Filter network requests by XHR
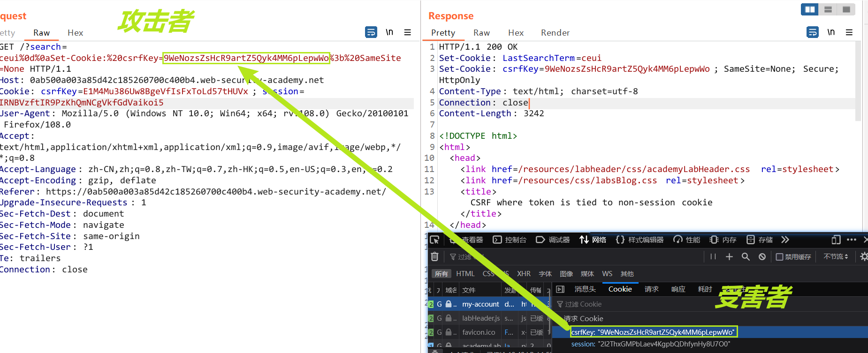The height and width of the screenshot is (353, 868). click(524, 274)
